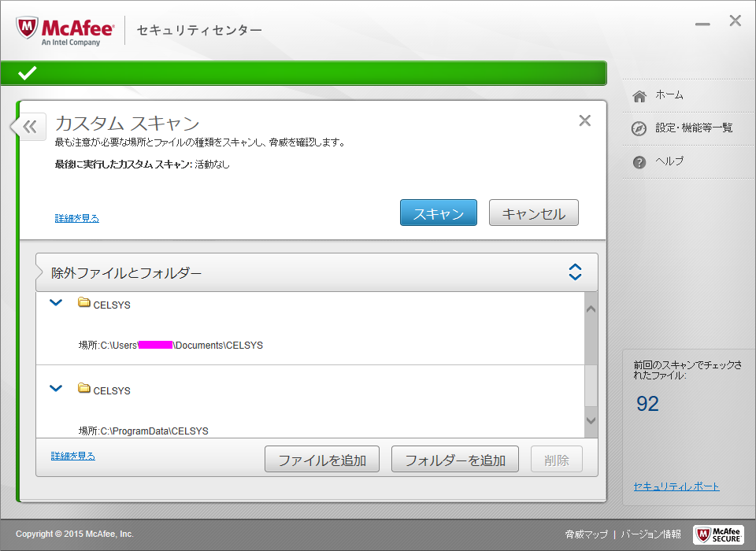Toggle the 除外ファイルとフォルダー section arrows
This screenshot has height=551, width=756.
575,272
